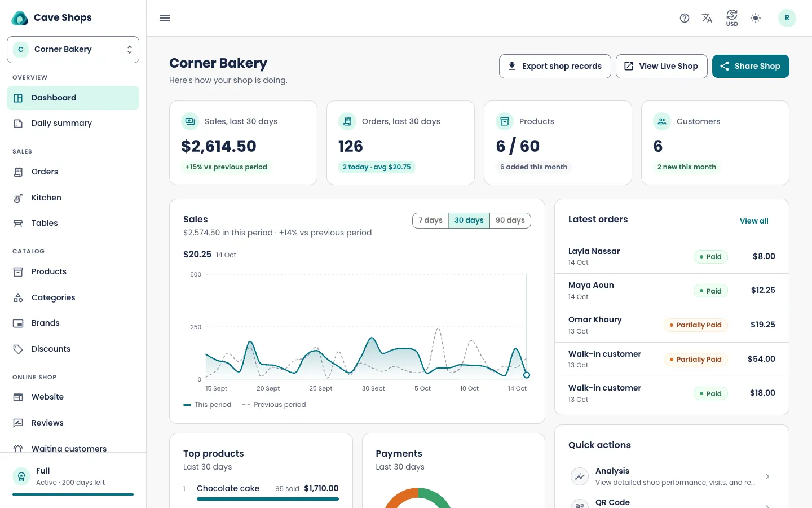Screen dimensions: 812x508
Task: Click the Full plan badge icon
Action: coord(21,476)
